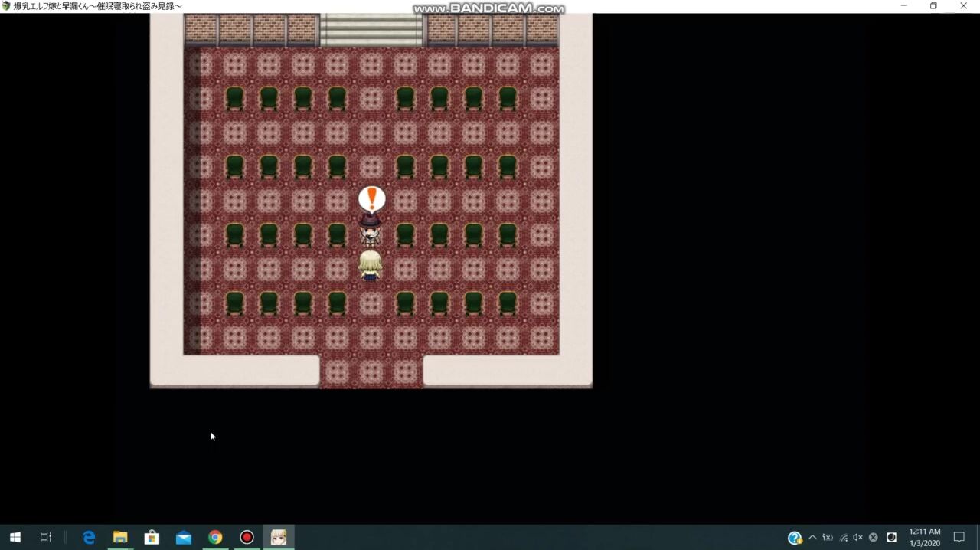
Task: Click the NPC with the exclamation balloon
Action: pyautogui.click(x=371, y=229)
